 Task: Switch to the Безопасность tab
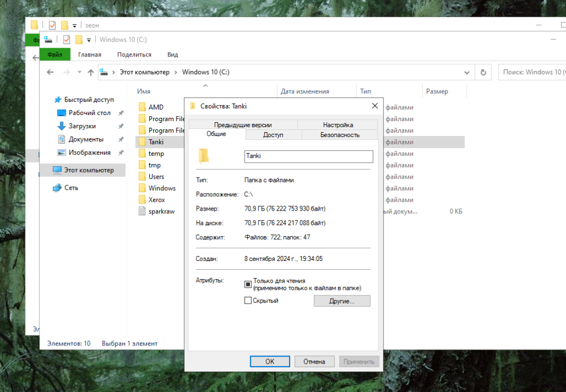click(340, 135)
